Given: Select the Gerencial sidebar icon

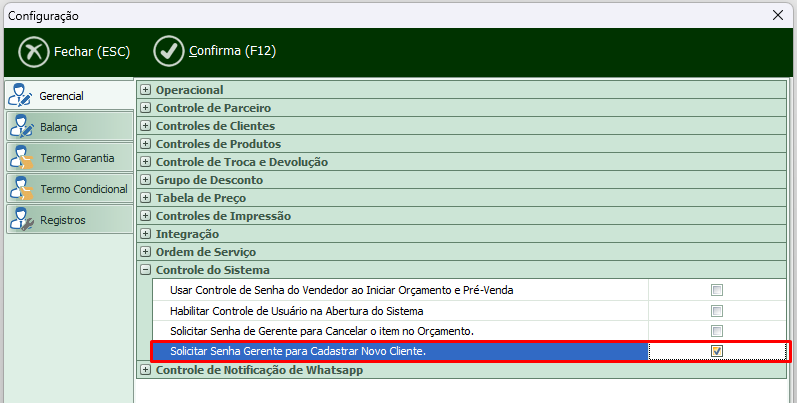Looking at the screenshot, I should (21, 96).
